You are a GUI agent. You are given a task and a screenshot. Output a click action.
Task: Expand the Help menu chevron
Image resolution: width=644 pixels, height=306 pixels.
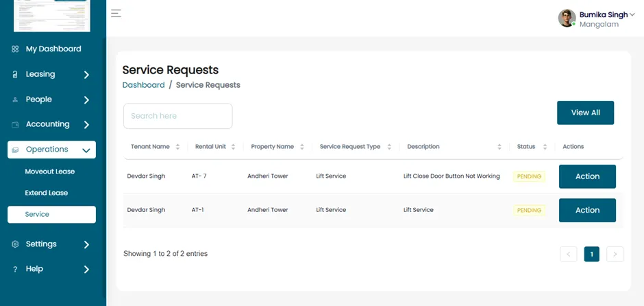click(86, 270)
